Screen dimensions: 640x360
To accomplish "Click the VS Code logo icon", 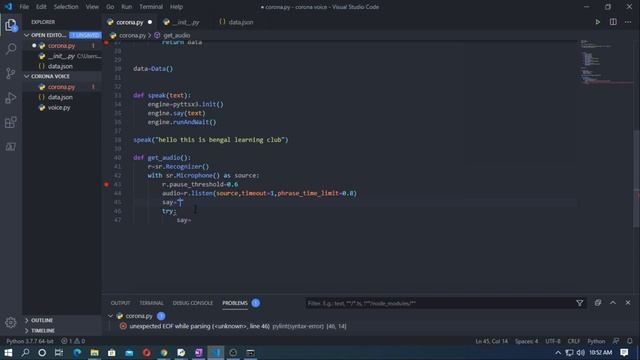I will [8, 7].
